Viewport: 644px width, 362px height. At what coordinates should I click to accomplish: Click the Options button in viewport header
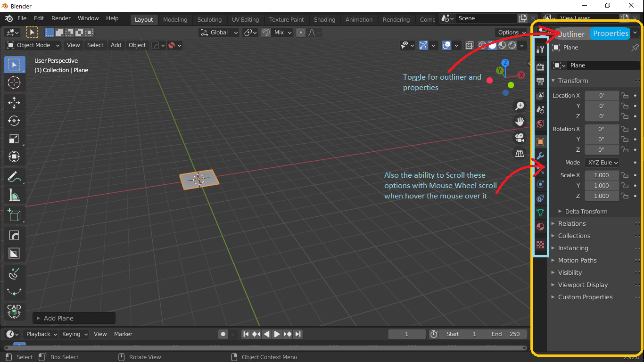click(511, 33)
